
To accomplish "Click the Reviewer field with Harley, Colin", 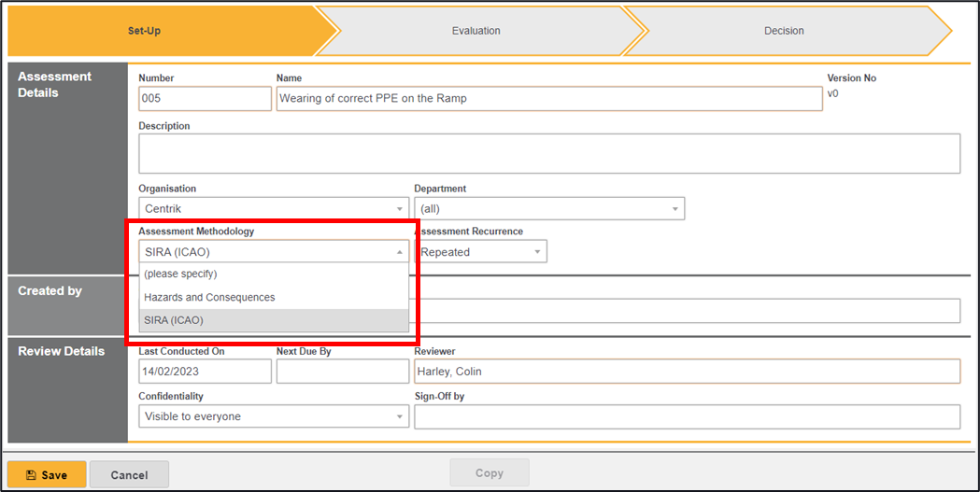I will (x=686, y=372).
